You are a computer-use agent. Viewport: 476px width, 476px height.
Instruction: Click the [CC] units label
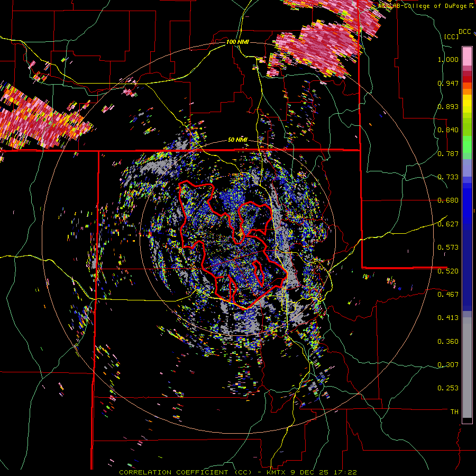[x=451, y=36]
